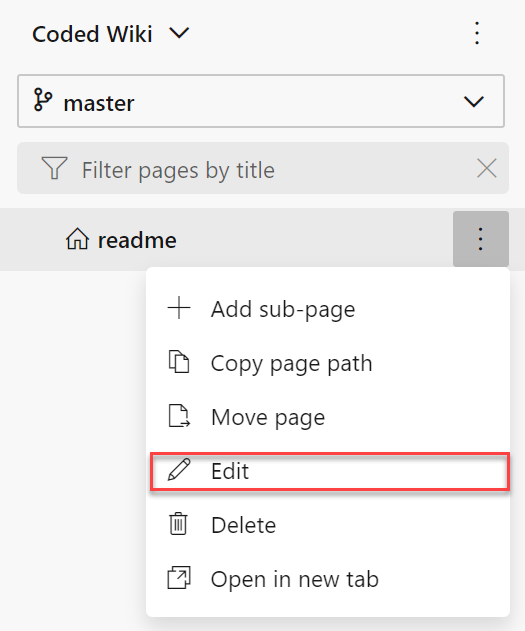
Task: Expand the Coded Wiki selector chevron
Action: point(179,33)
